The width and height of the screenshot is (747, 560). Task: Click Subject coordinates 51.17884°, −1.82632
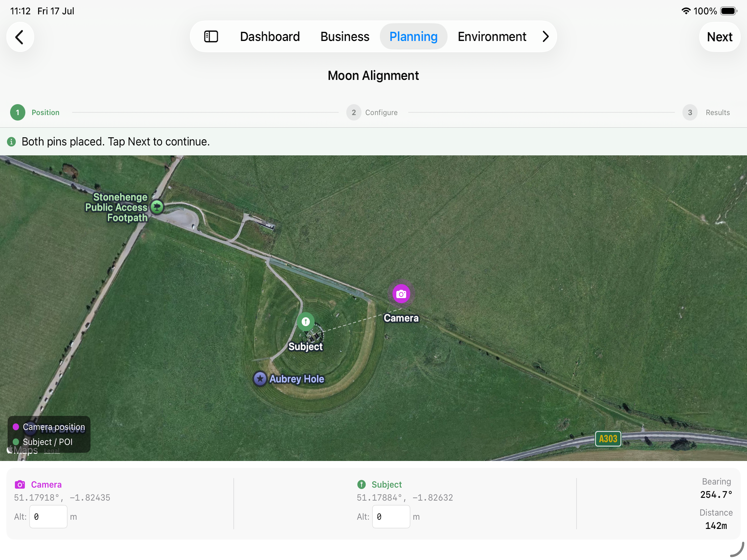point(405,498)
